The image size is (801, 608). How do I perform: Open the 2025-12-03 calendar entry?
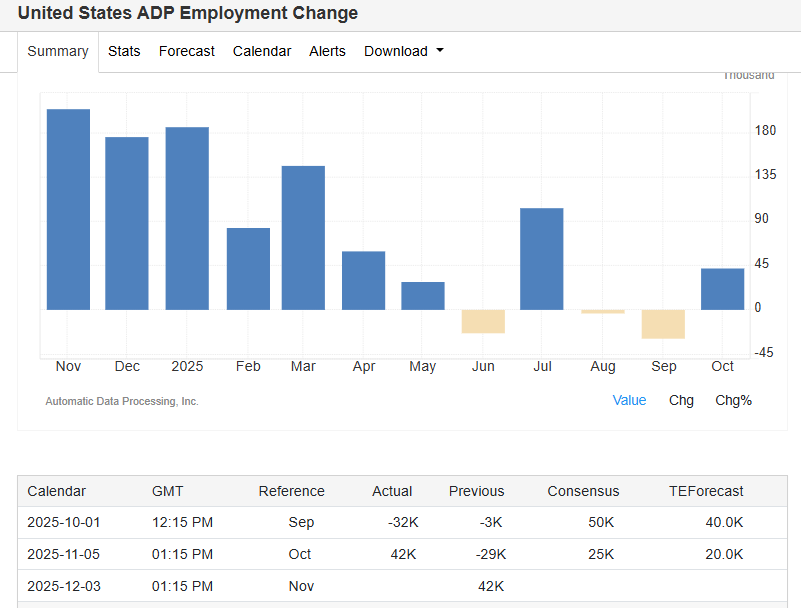(64, 586)
